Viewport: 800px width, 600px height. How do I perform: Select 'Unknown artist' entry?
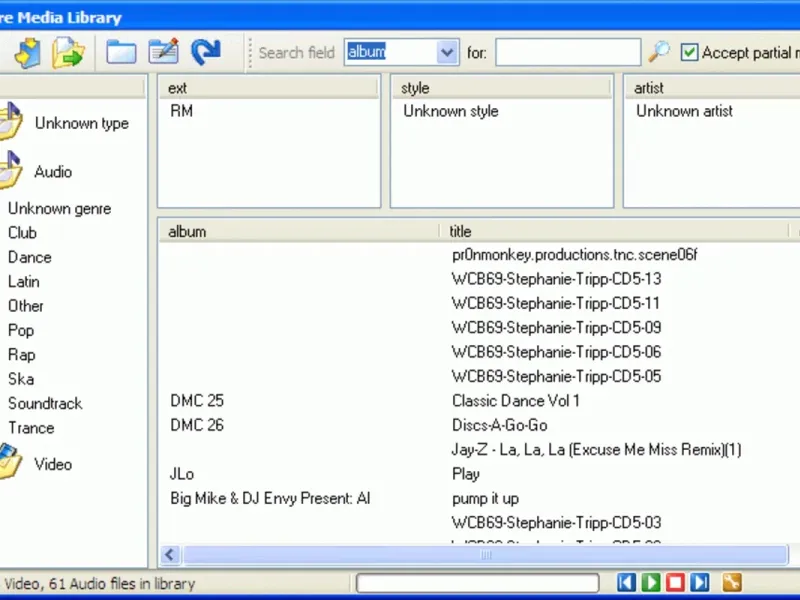click(x=684, y=111)
